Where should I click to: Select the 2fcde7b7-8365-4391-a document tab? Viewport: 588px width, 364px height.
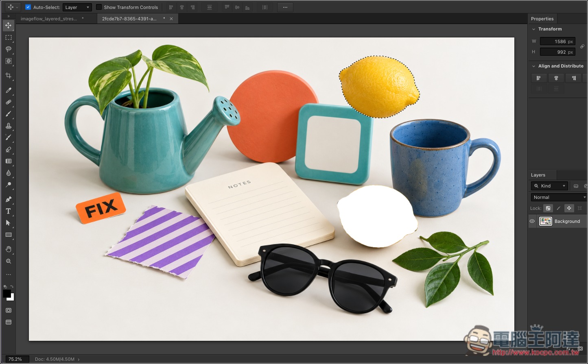129,19
